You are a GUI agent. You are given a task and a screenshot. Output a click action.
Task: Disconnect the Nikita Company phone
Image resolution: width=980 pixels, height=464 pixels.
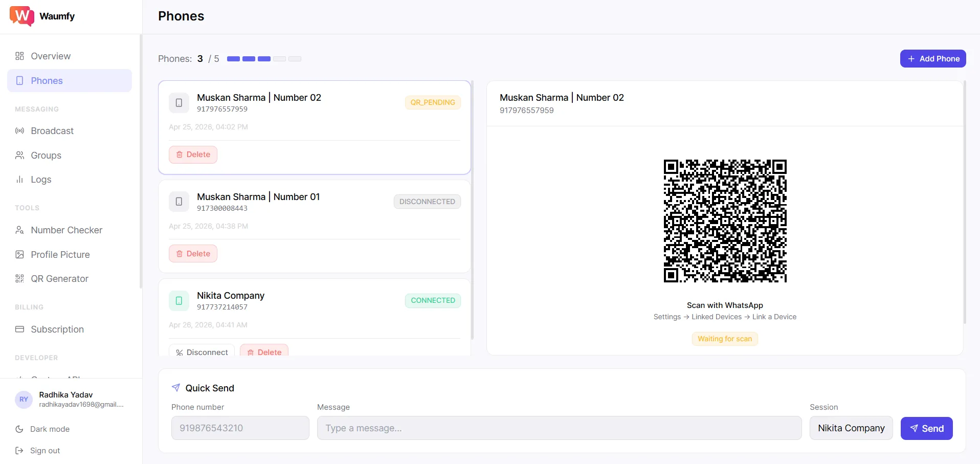tap(202, 352)
